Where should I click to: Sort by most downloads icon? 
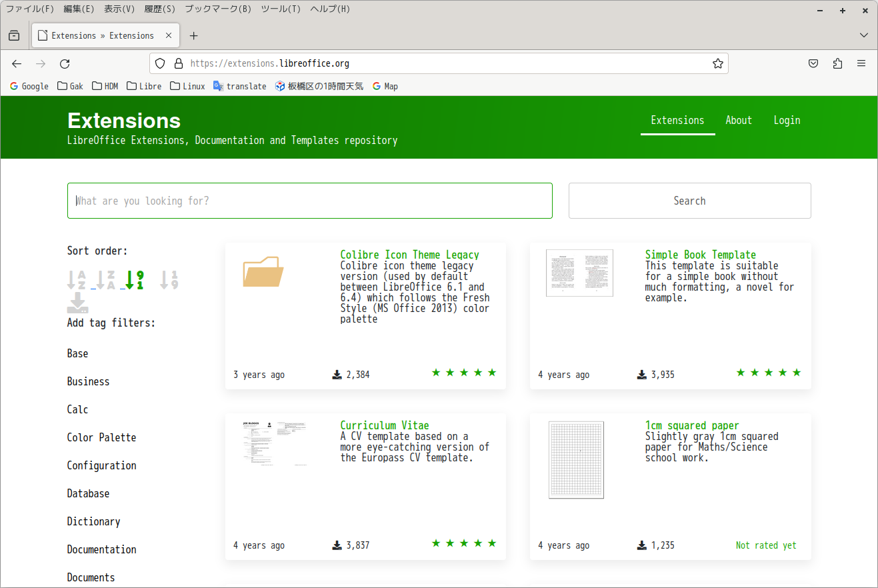pyautogui.click(x=78, y=303)
